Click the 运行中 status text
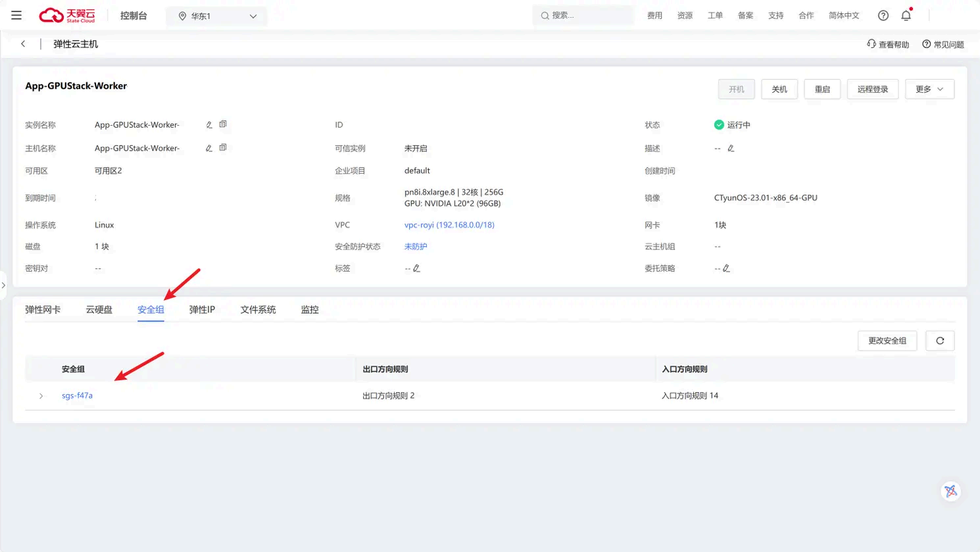980x552 pixels. pos(739,125)
